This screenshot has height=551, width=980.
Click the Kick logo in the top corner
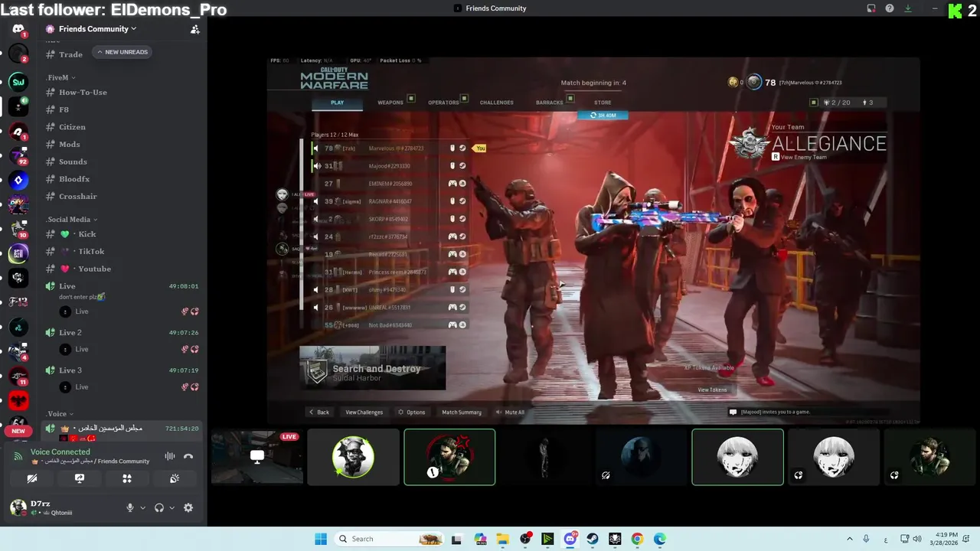tap(955, 11)
